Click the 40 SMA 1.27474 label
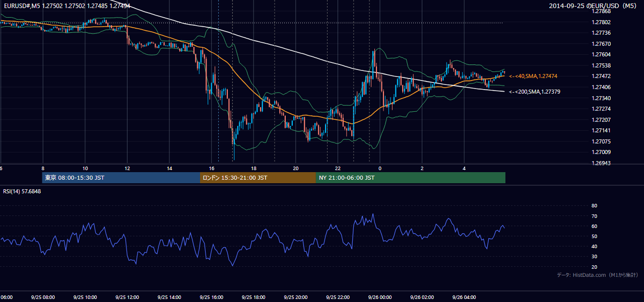The width and height of the screenshot is (644, 302). click(533, 76)
